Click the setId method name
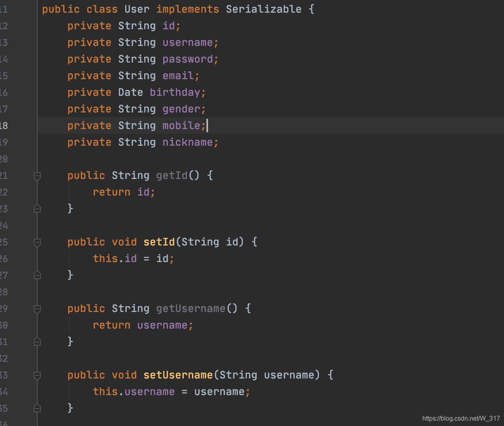 (159, 242)
